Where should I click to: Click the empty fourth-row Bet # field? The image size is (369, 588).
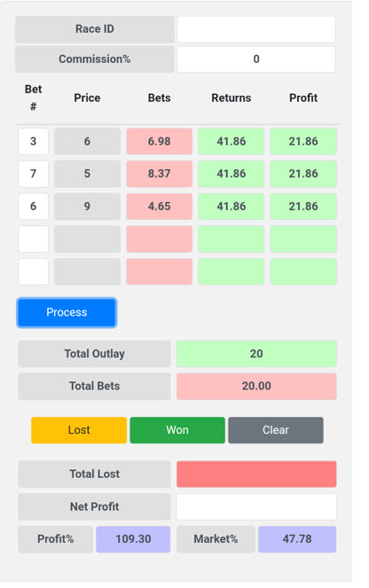(34, 239)
